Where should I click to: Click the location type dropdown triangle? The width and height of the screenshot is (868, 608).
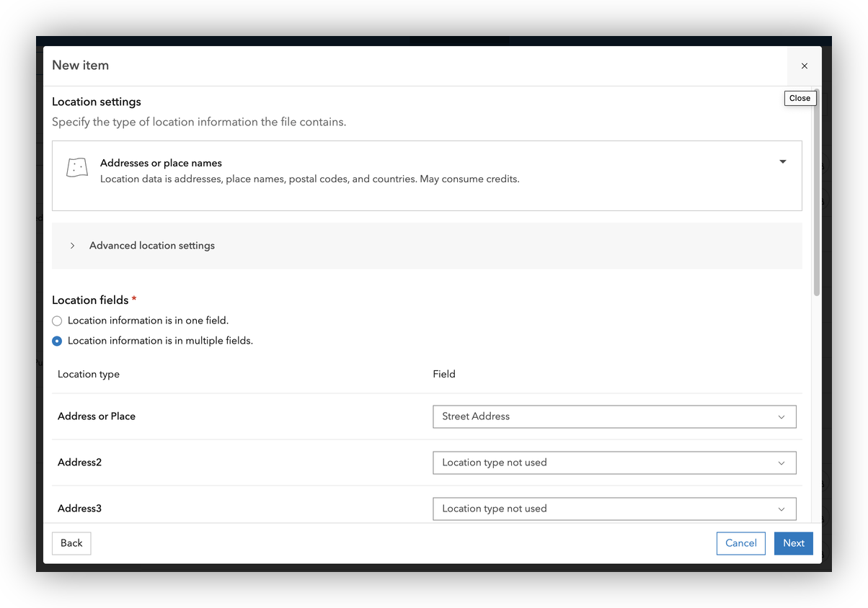pos(782,162)
